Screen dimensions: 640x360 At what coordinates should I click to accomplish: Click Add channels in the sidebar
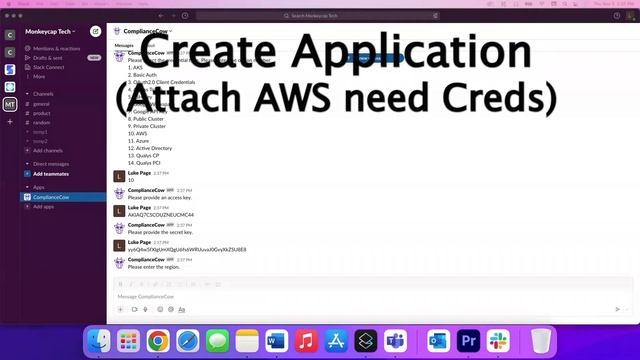coord(48,151)
